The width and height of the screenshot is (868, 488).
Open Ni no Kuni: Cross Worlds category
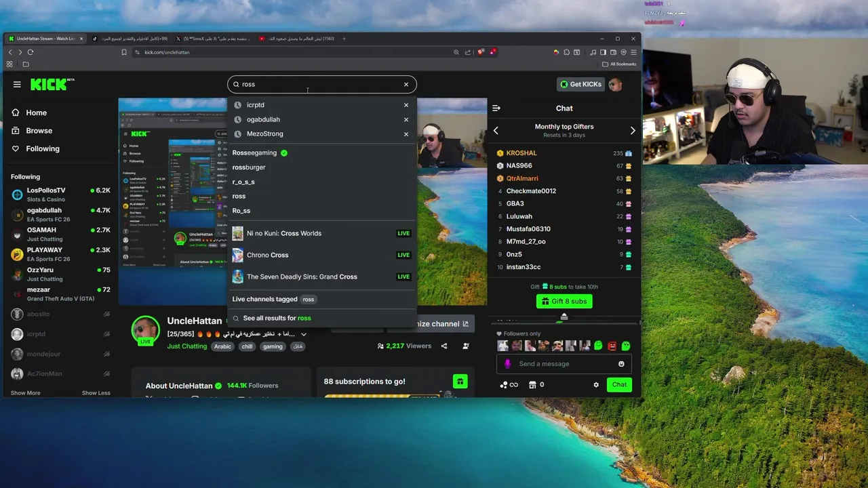point(321,233)
